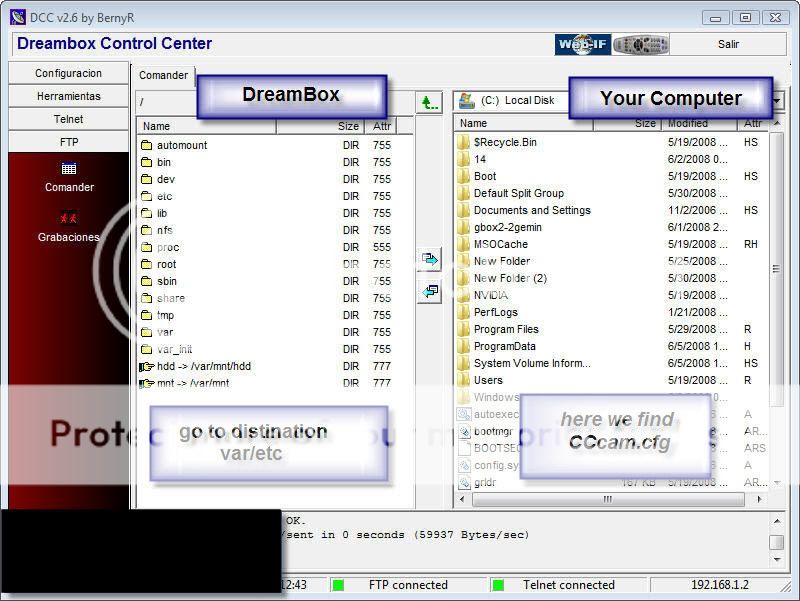Open Grabaciones recordings icon
This screenshot has width=800, height=601.
(69, 225)
